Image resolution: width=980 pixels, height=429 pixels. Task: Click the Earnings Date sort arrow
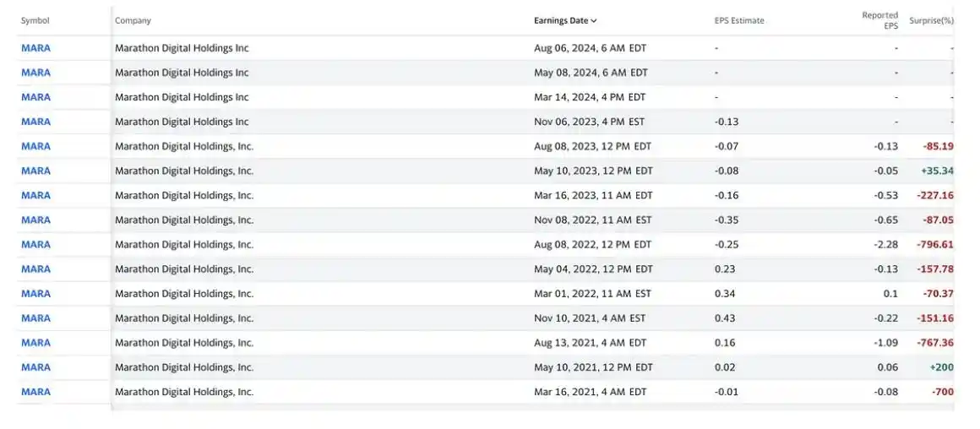[594, 21]
